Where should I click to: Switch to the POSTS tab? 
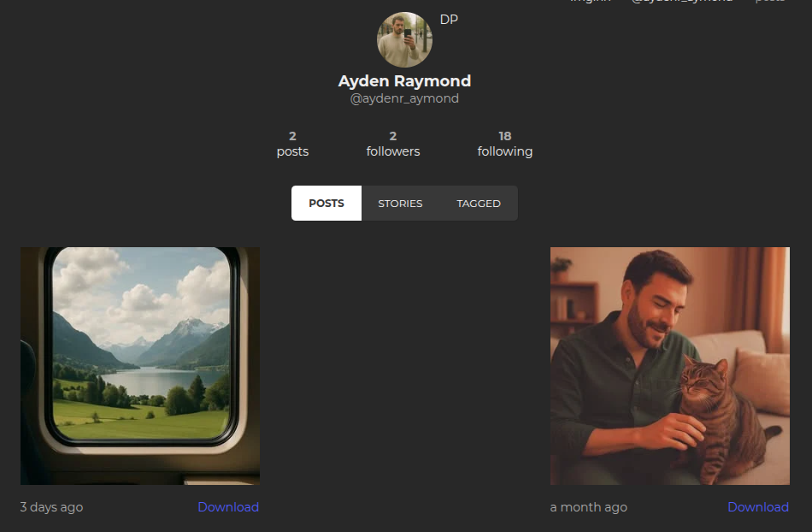pos(327,203)
